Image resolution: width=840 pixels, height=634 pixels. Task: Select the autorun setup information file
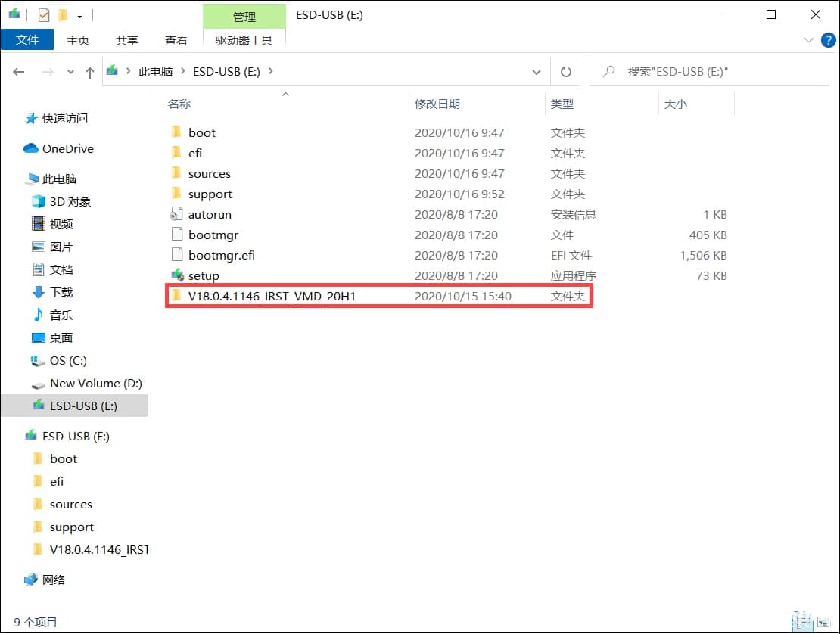coord(210,215)
